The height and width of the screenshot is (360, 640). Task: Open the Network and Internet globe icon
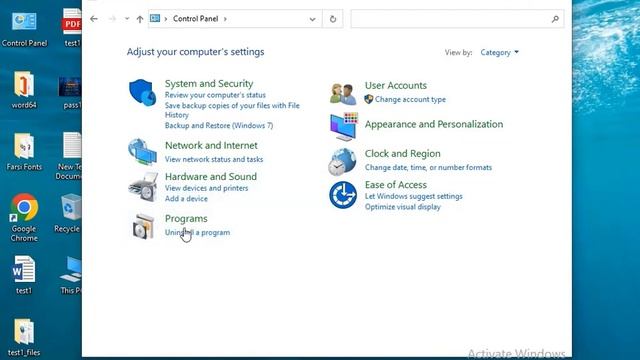pyautogui.click(x=142, y=152)
